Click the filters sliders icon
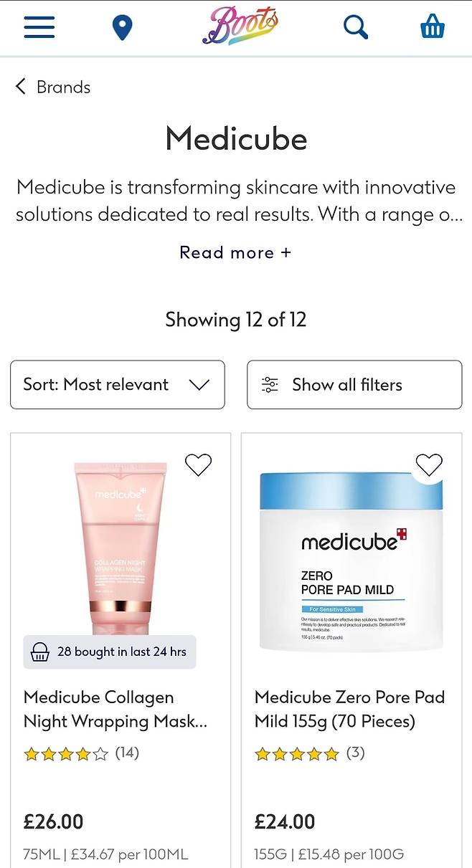472x868 pixels. click(x=270, y=385)
